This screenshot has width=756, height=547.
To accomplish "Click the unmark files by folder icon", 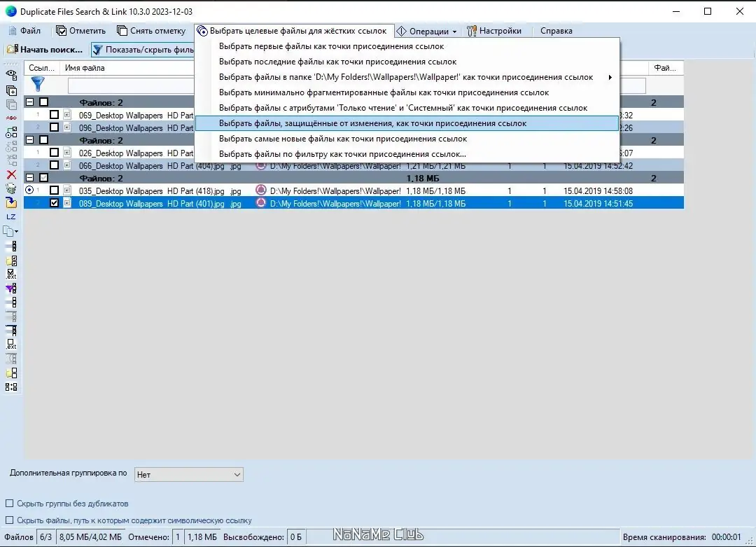I will pos(11,373).
